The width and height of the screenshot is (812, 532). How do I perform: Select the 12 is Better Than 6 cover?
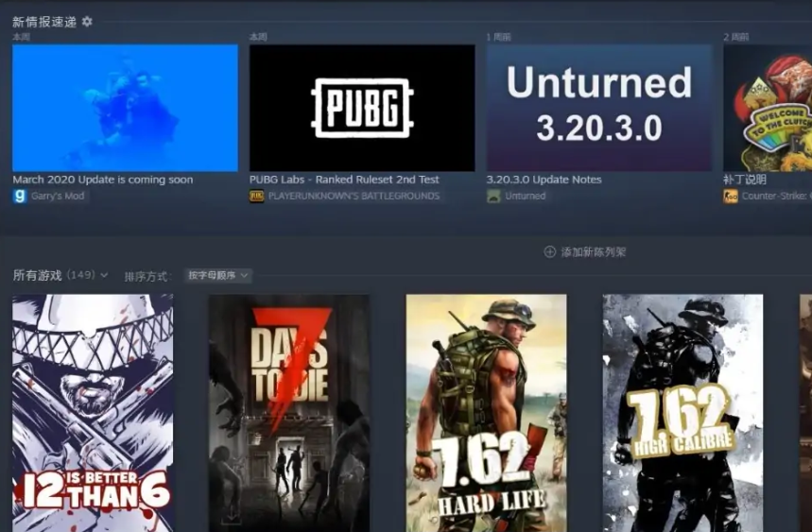coord(93,413)
